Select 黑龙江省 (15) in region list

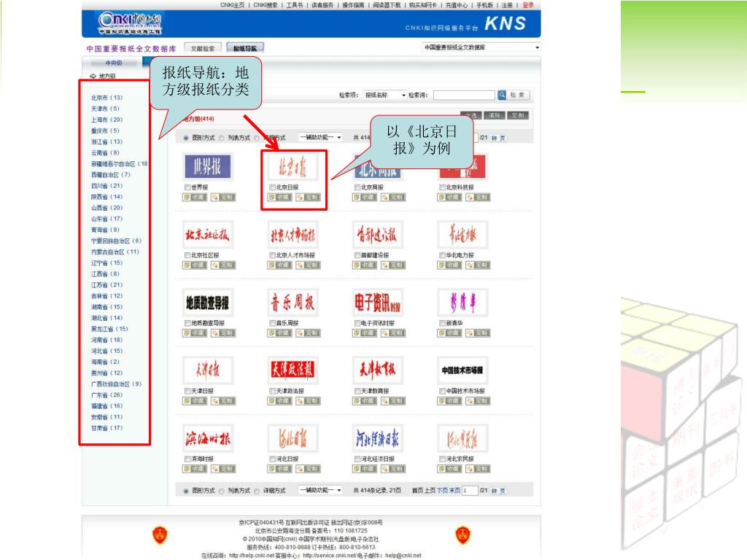coord(109,329)
